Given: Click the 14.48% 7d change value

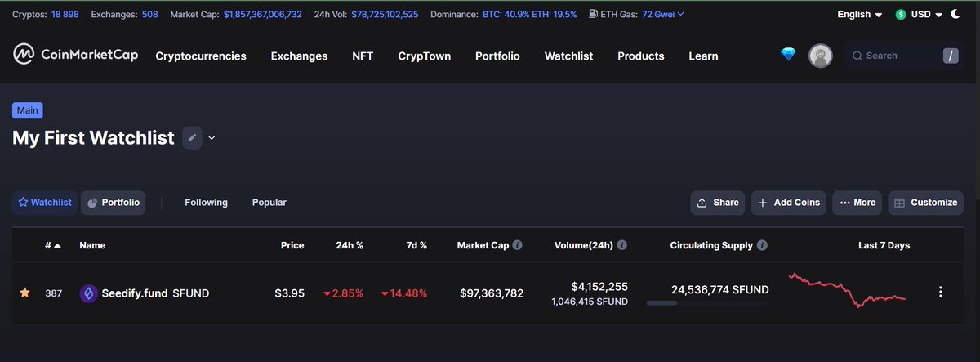Looking at the screenshot, I should (403, 293).
